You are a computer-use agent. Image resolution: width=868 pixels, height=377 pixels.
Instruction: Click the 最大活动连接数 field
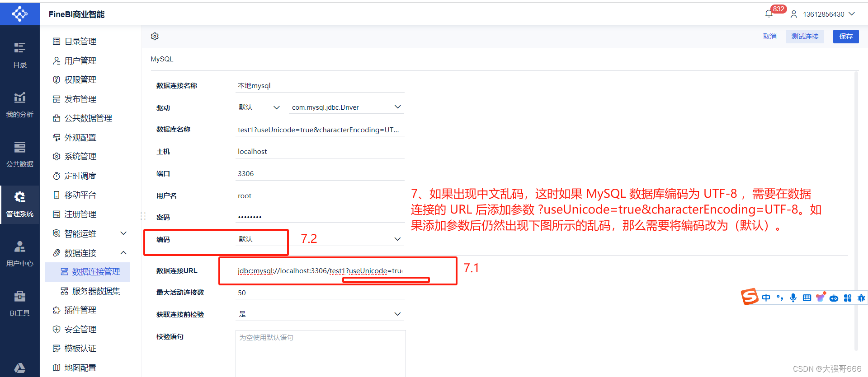pyautogui.click(x=320, y=293)
